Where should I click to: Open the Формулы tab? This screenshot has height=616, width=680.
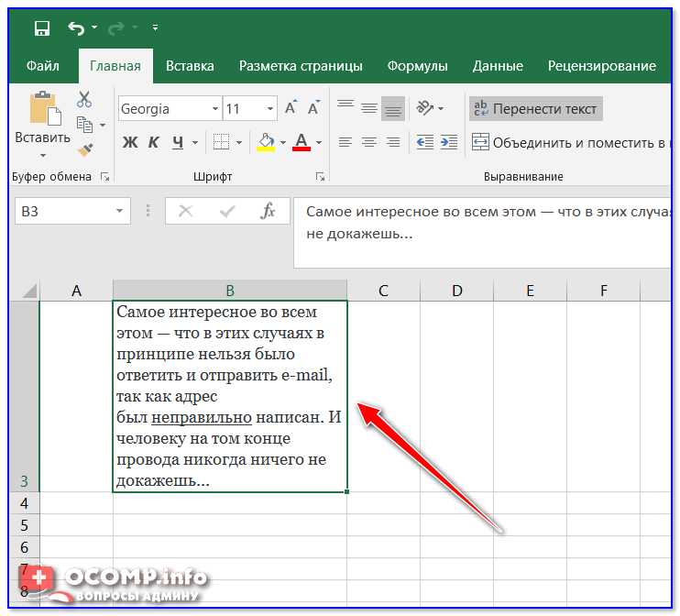tap(417, 66)
